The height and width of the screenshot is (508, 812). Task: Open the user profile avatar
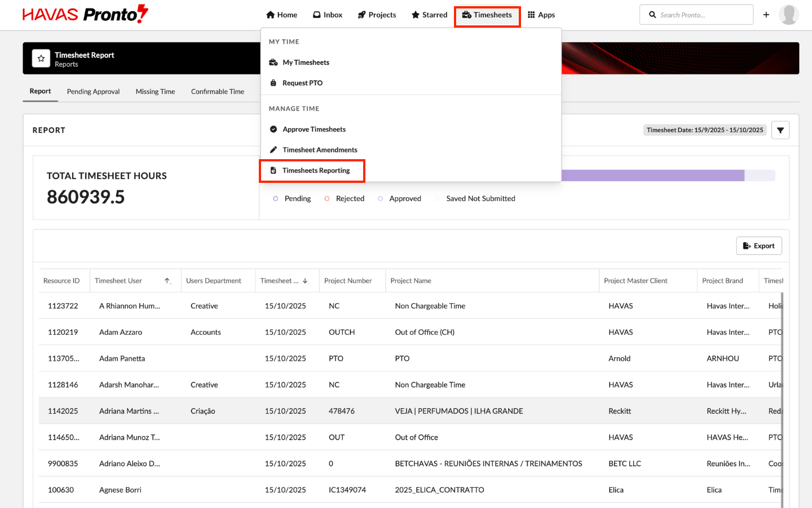(788, 15)
